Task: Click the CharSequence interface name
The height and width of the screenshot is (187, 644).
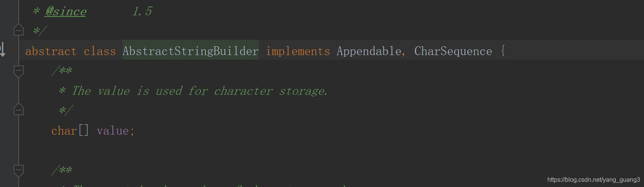Action: tap(453, 51)
